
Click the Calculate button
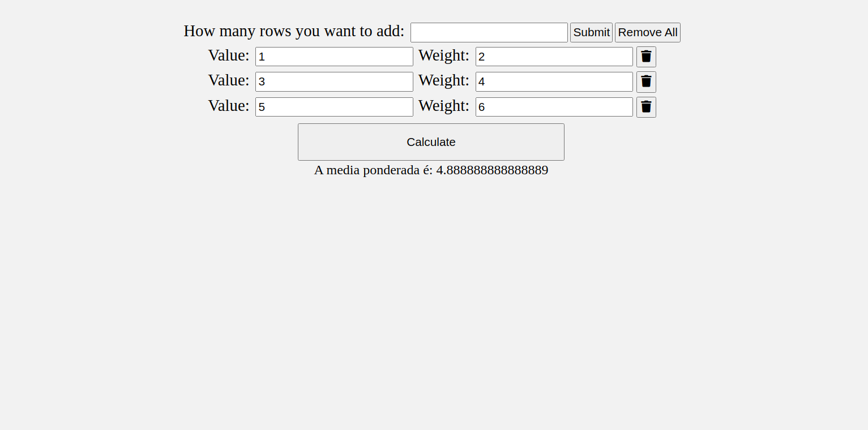point(431,142)
